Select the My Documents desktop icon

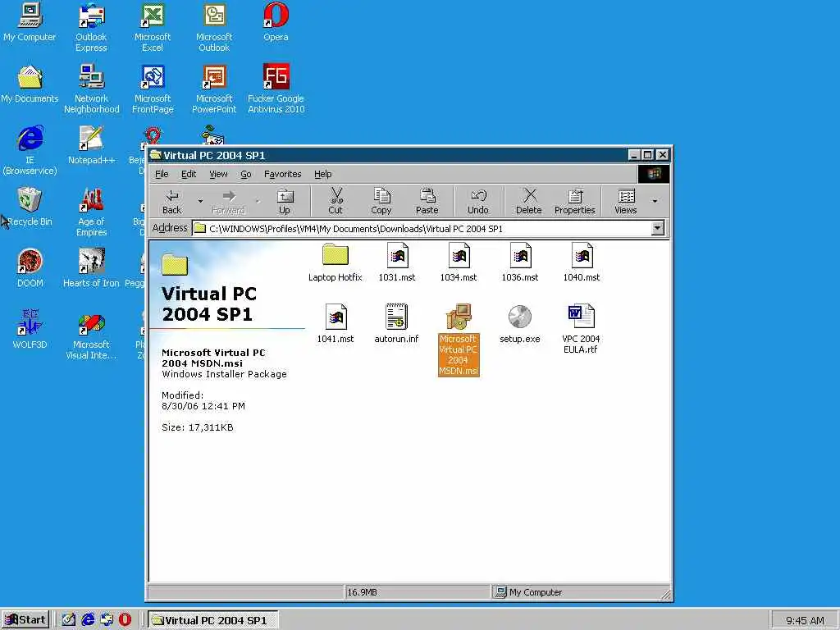click(x=30, y=84)
